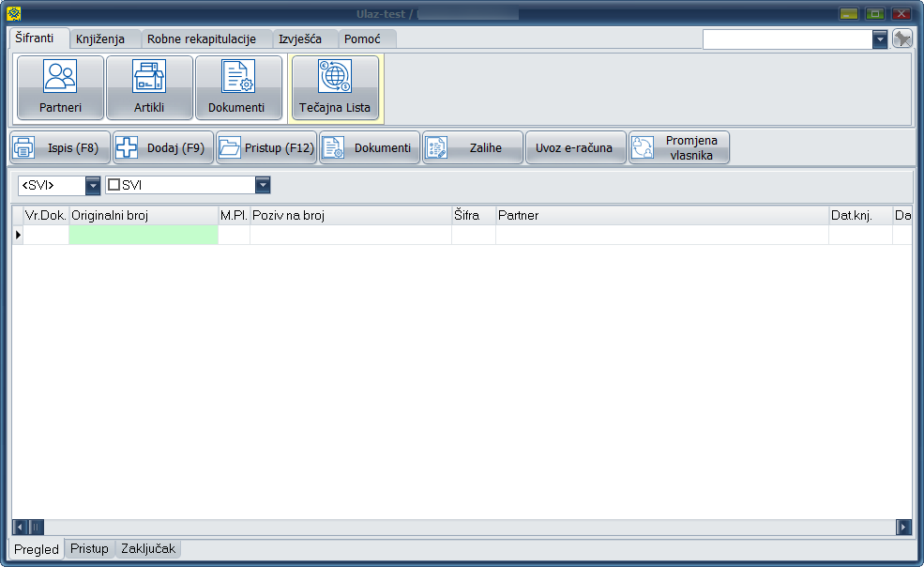The height and width of the screenshot is (567, 924).
Task: Click Promjena vlasnika button
Action: tap(679, 147)
